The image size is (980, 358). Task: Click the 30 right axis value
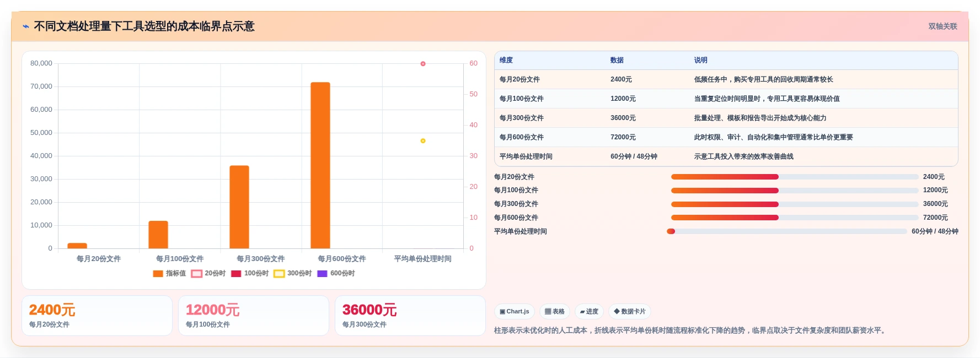pos(473,156)
